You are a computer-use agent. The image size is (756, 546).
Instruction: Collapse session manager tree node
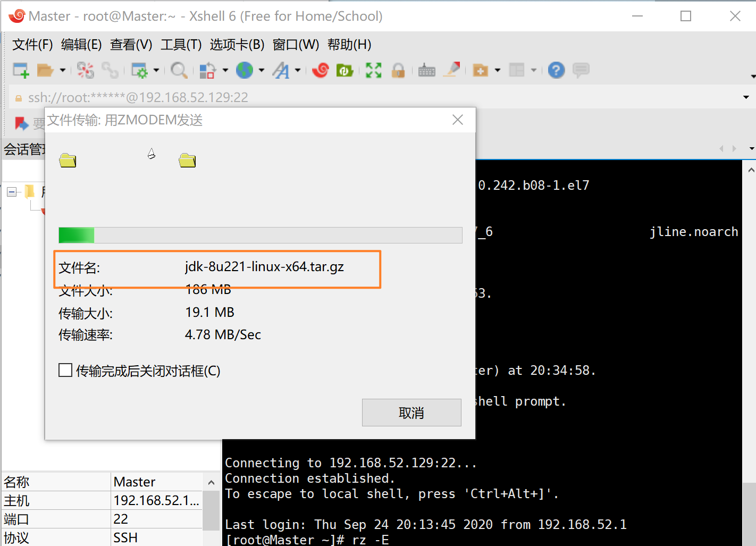12,191
